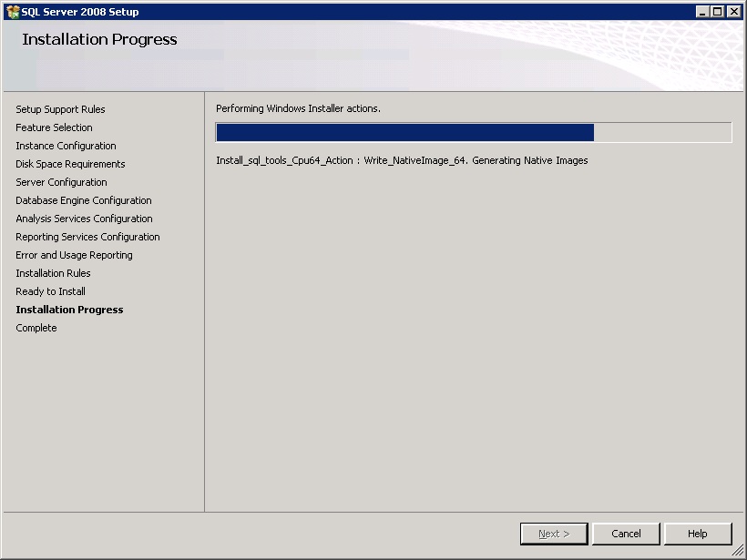
Task: Click 'Performing Windows Installer actions.' status text
Action: [298, 108]
